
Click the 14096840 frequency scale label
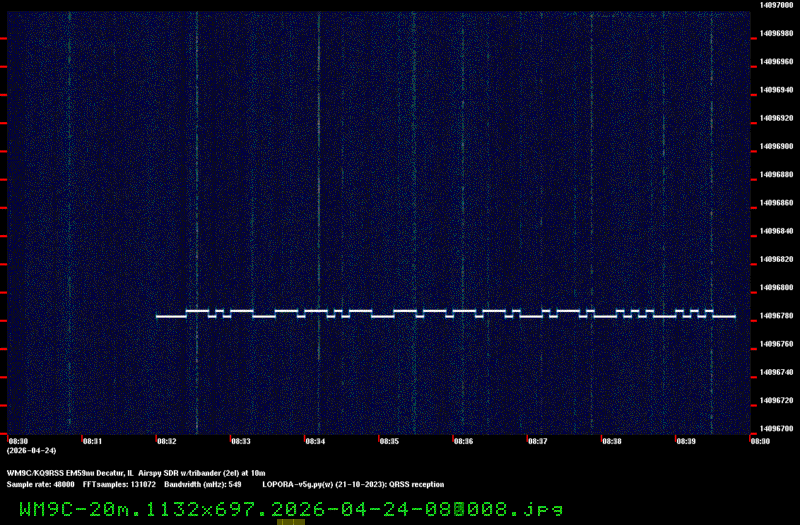776,231
